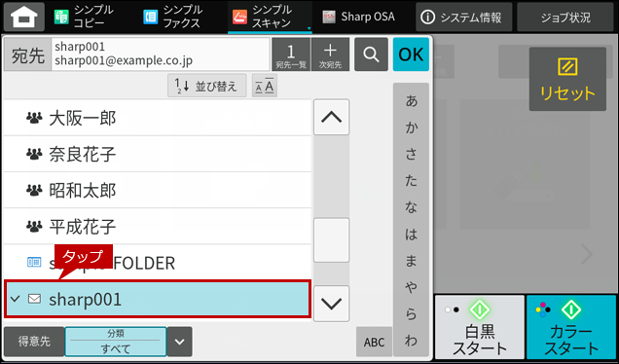Open the シンプルコピー mode
This screenshot has width=619, height=364.
(84, 17)
